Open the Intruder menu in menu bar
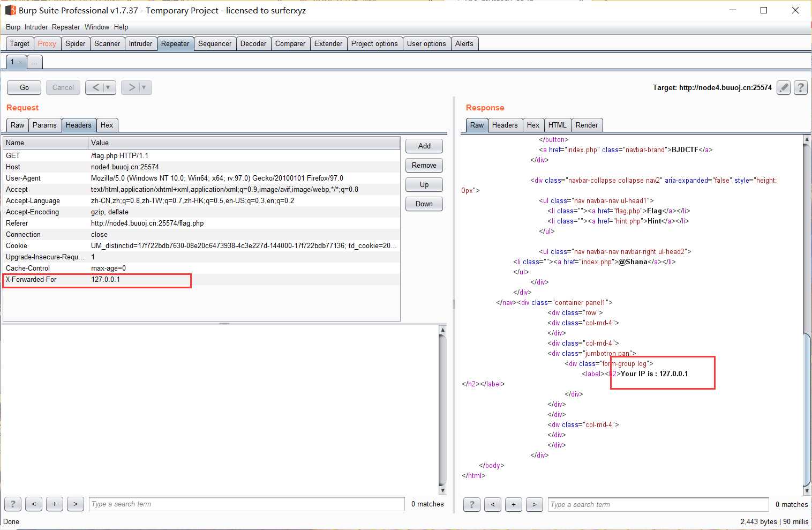 [36, 27]
